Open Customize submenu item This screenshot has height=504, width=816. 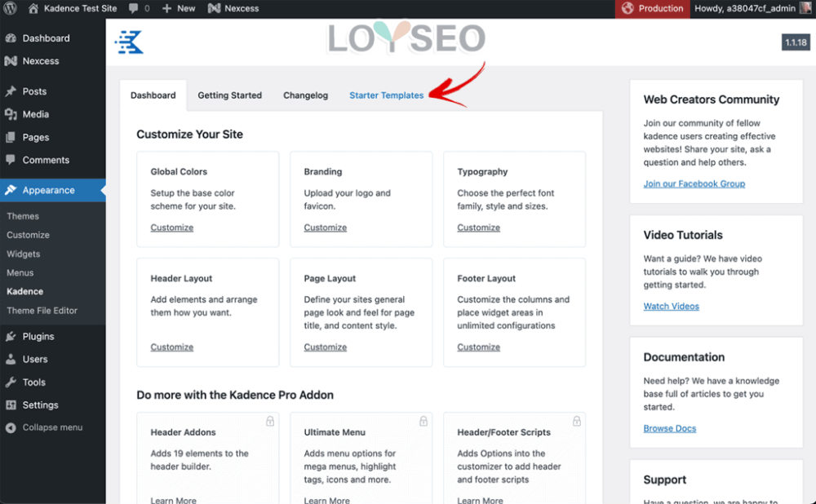click(28, 235)
